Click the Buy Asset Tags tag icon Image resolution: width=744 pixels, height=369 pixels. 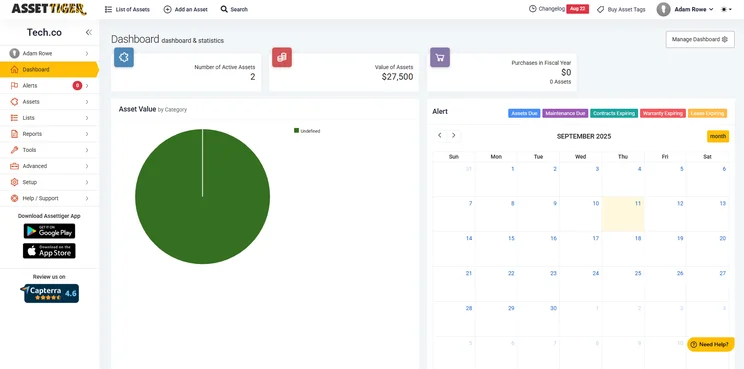tap(600, 9)
